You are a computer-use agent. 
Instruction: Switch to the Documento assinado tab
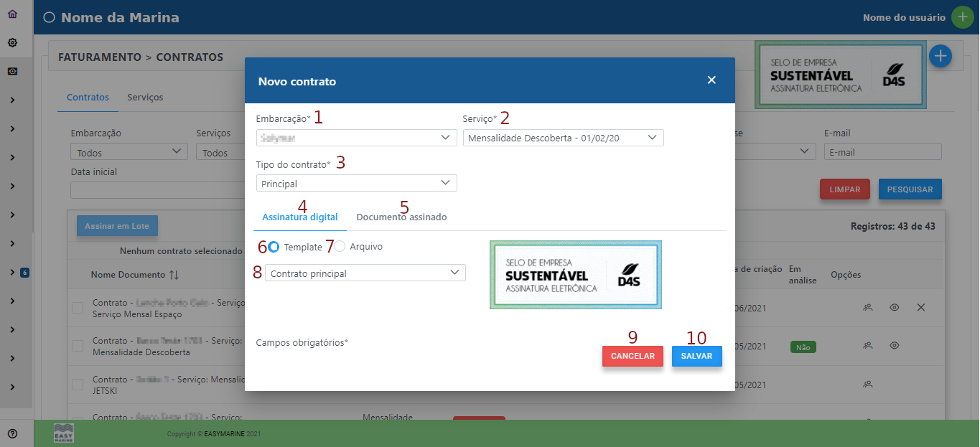coord(401,217)
